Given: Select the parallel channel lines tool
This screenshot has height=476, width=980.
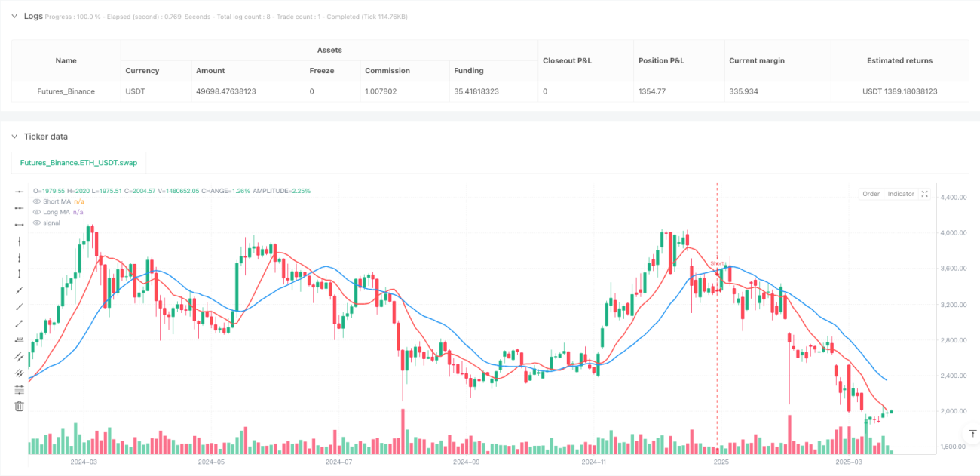Looking at the screenshot, I should click(x=20, y=356).
